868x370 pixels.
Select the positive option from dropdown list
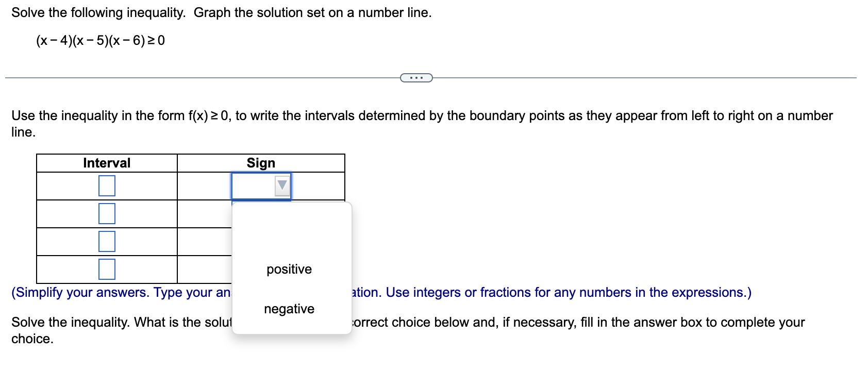coord(289,269)
